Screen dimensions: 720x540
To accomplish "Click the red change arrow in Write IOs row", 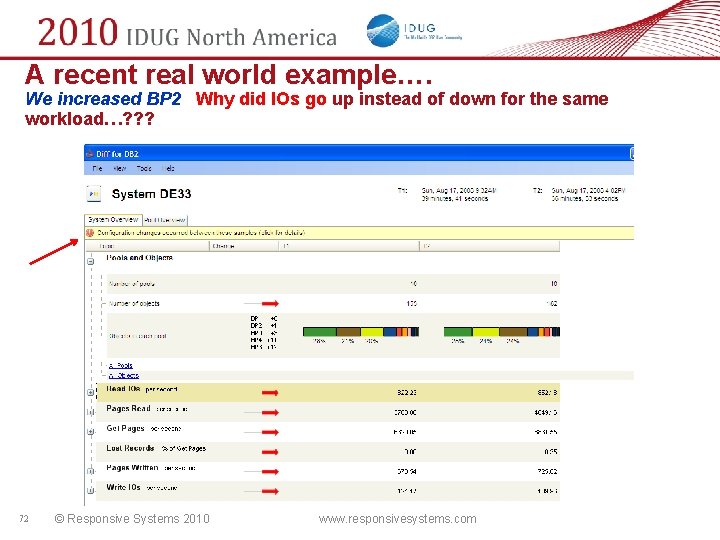I will 270,491.
